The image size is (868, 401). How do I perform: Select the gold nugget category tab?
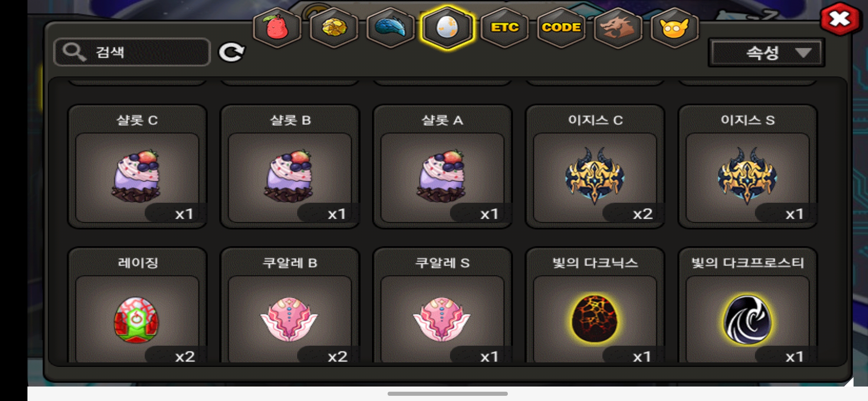[x=334, y=27]
